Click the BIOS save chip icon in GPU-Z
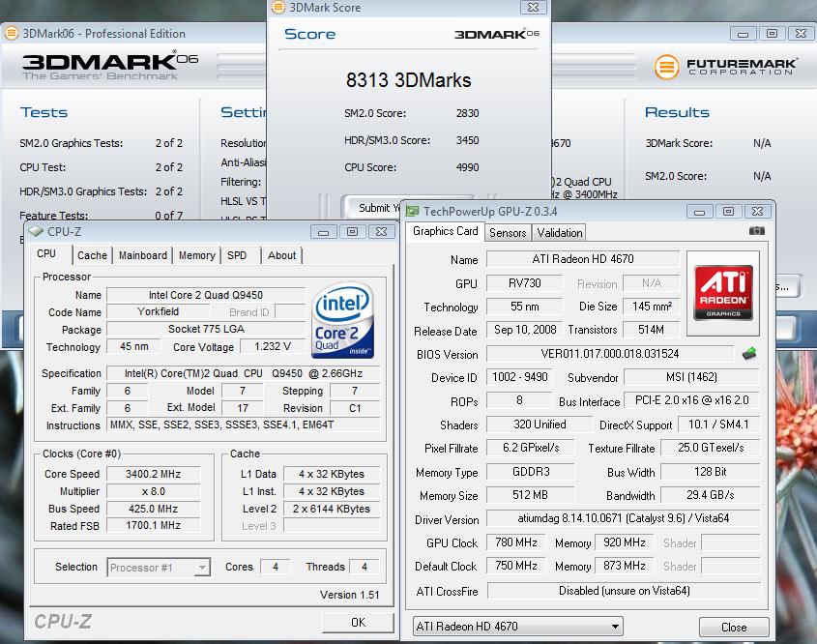 [x=749, y=354]
